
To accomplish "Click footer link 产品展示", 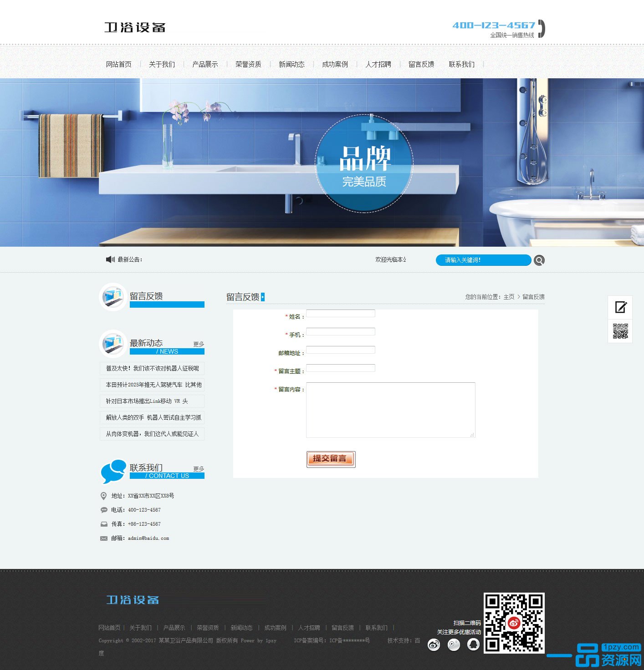I will pos(174,628).
